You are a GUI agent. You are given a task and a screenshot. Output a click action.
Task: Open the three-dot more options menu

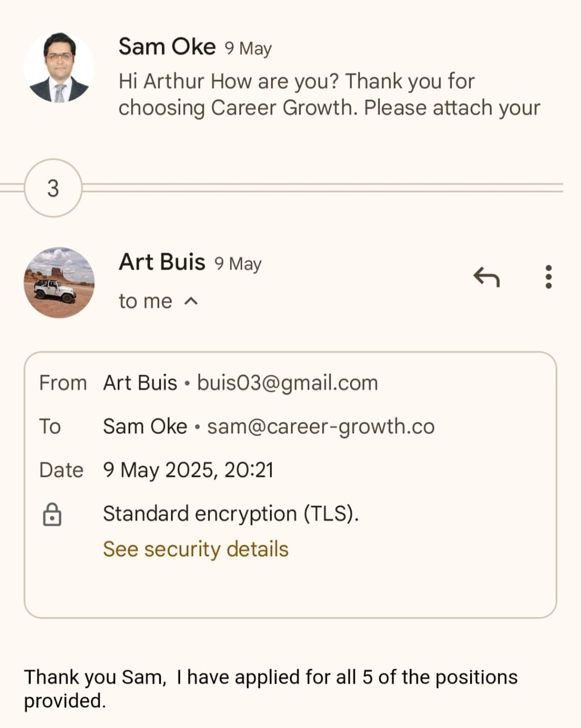coord(548,277)
